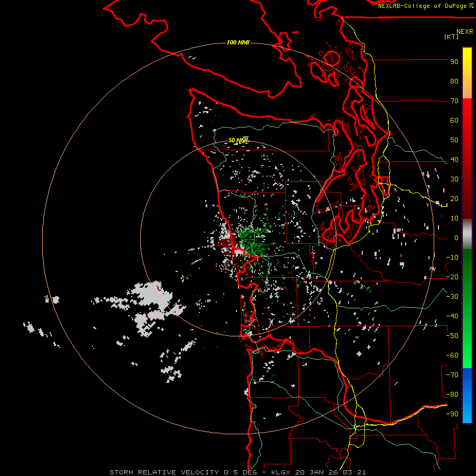Click the [KT] units label
476x476 pixels.
point(451,36)
